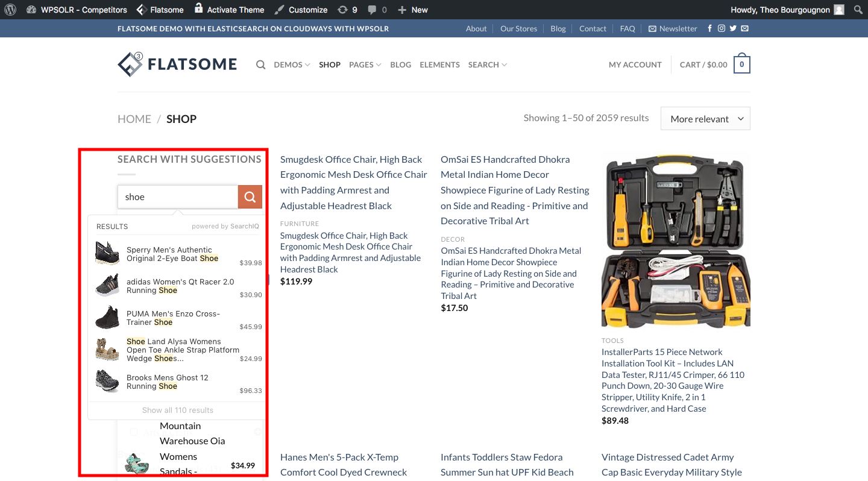Click Activate Theme in the admin bar
This screenshot has width=868, height=481.
229,10
